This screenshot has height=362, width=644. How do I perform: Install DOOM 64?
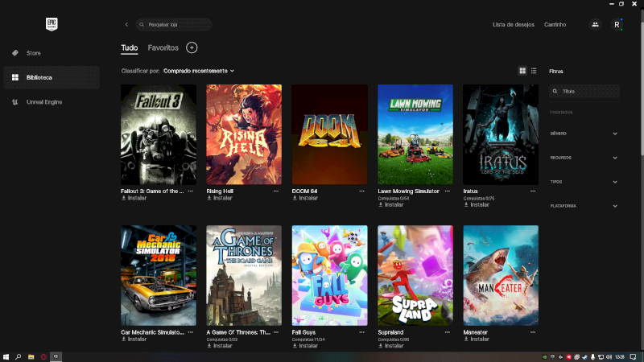coord(308,198)
